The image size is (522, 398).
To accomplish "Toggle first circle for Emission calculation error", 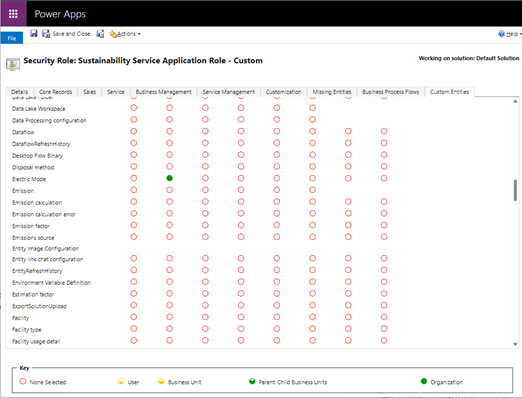I will click(x=134, y=213).
